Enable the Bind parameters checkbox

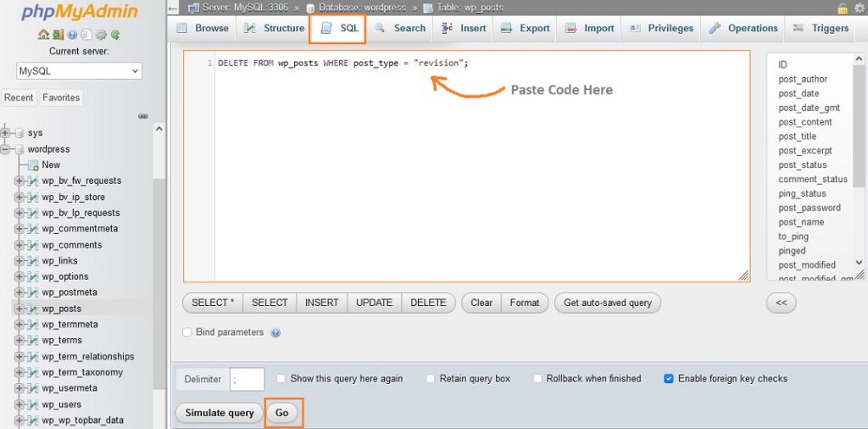pos(187,332)
